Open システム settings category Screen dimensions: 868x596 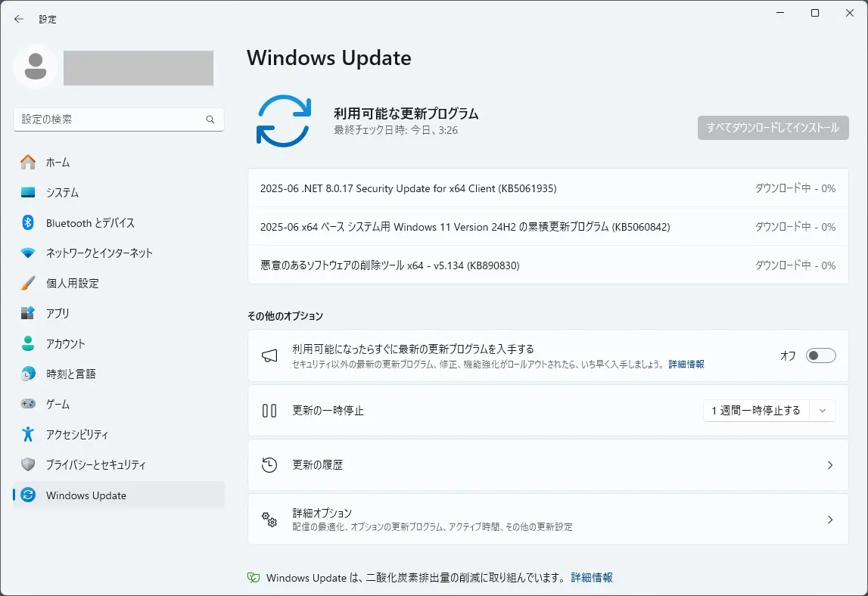[119, 193]
